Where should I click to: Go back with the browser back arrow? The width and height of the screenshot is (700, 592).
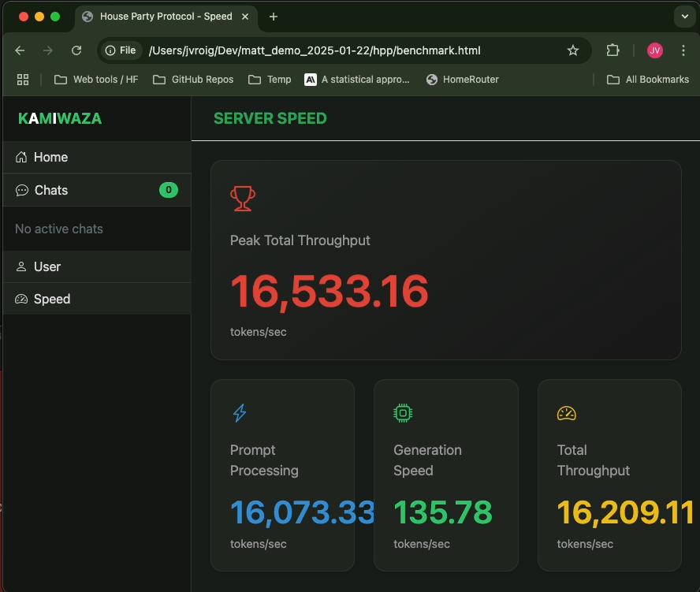point(20,50)
